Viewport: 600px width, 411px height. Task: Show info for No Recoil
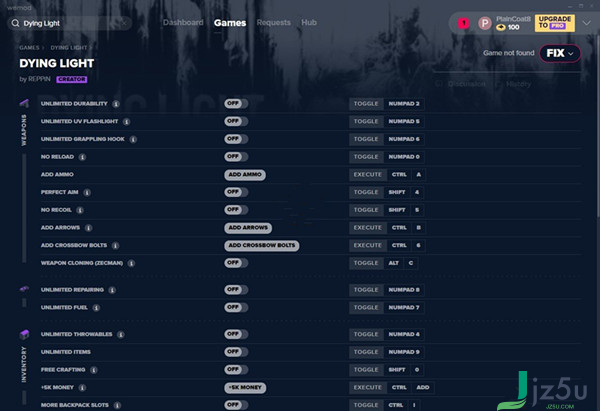80,210
